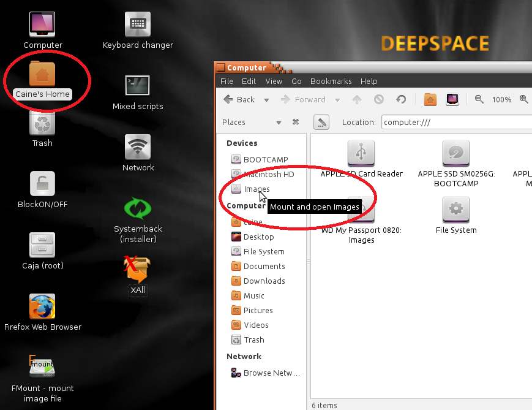The image size is (532, 410).
Task: Open the Bookmarks menu
Action: pos(331,81)
